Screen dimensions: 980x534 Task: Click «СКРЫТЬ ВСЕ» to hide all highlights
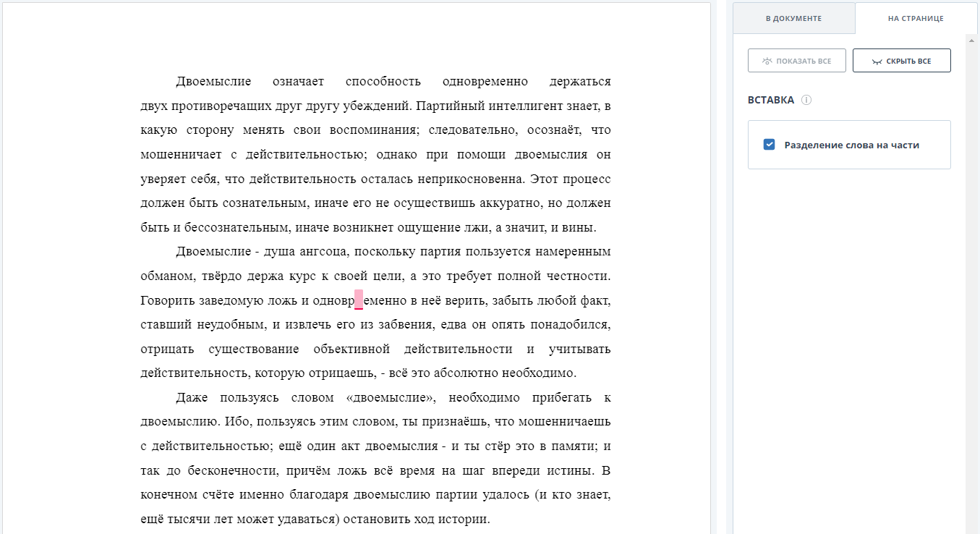point(901,60)
